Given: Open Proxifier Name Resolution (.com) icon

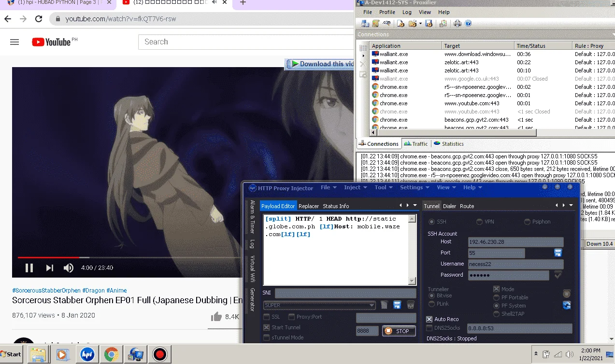Looking at the screenshot, I should [387, 23].
